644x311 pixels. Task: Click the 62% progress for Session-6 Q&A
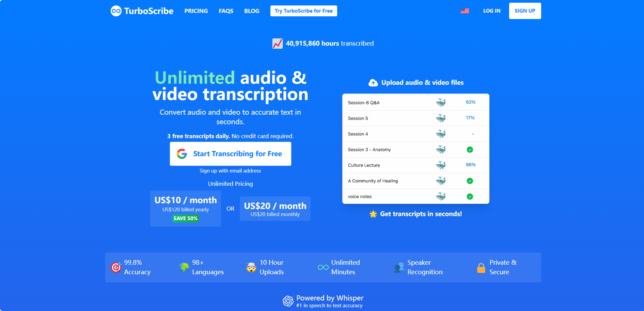(x=471, y=102)
